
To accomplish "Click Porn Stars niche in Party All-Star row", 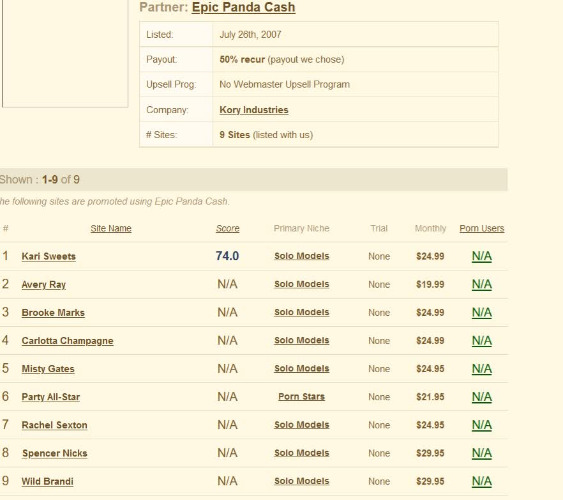I will 302,397.
